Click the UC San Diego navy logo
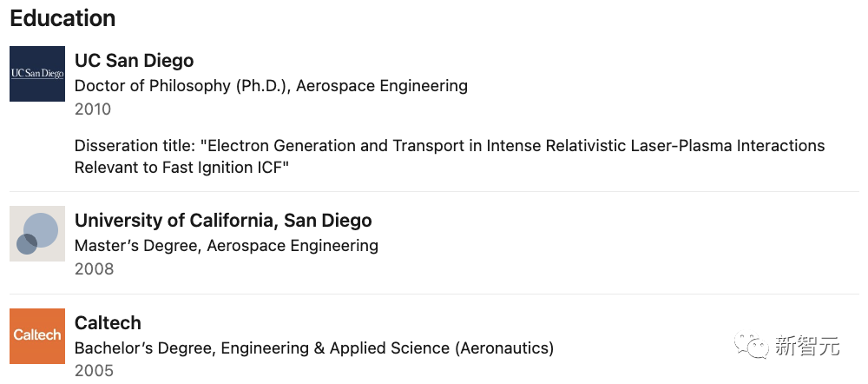Viewport: 868px width, 384px height. click(x=37, y=74)
